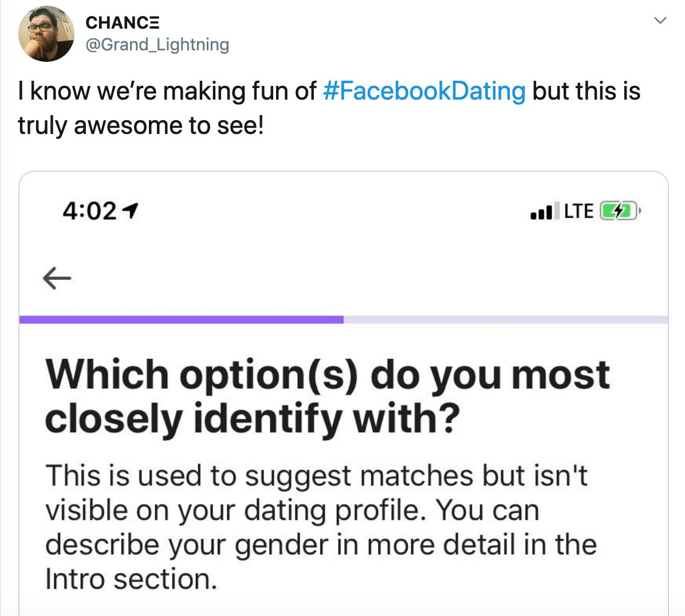Click the purple filled progress bar segment

[x=181, y=319]
